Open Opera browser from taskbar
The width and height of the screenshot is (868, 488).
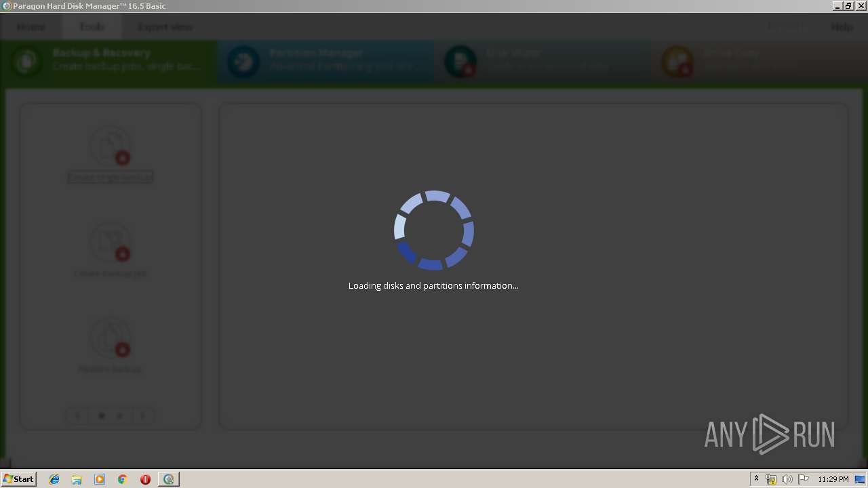[x=145, y=479]
